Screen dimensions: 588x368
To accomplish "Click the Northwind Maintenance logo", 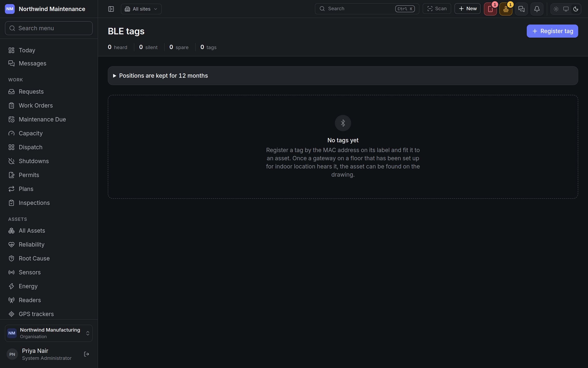I will pyautogui.click(x=10, y=9).
